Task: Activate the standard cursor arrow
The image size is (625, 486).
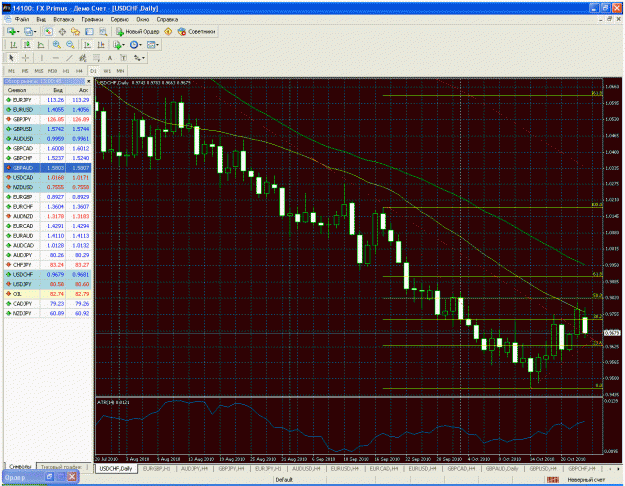Action: [x=11, y=58]
